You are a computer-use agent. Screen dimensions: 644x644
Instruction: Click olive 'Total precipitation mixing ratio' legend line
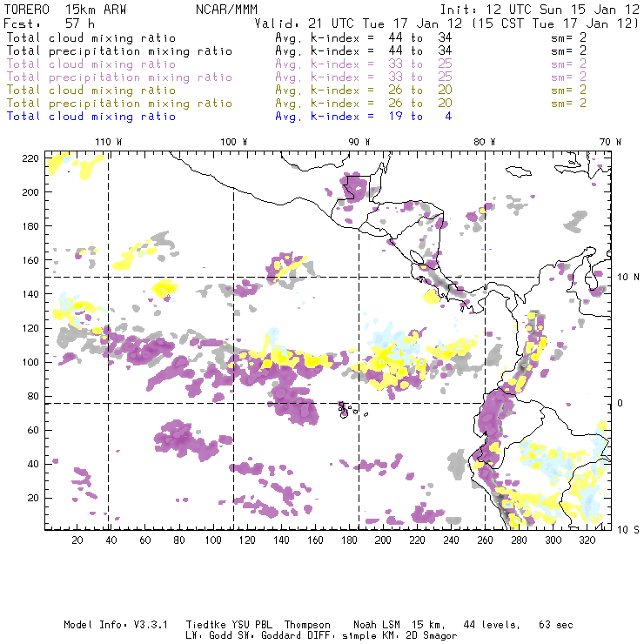coord(119,104)
